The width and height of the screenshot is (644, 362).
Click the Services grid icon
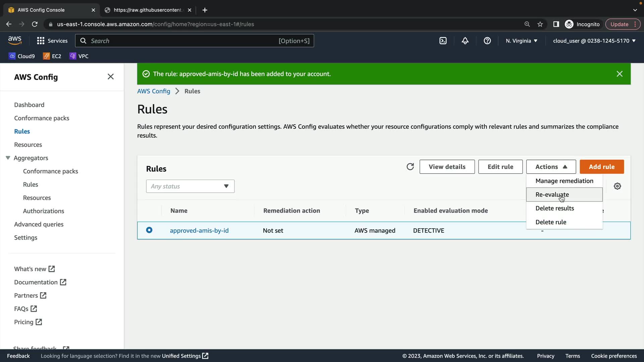tap(41, 41)
